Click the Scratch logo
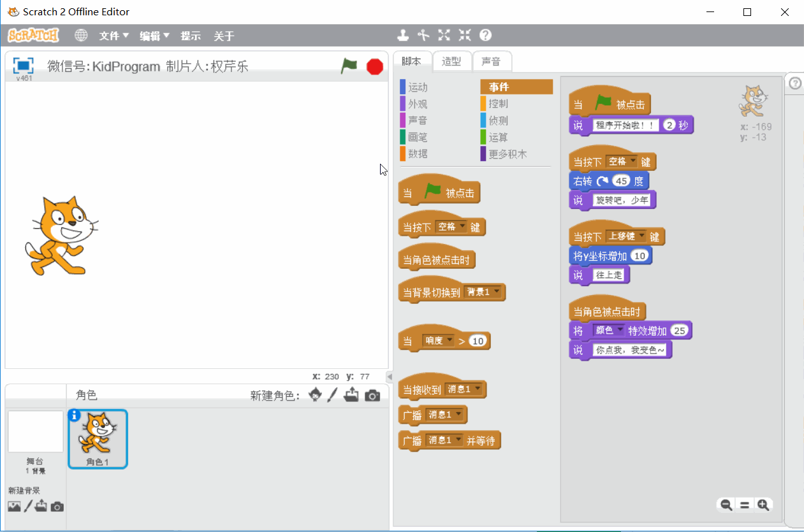Image resolution: width=804 pixels, height=532 pixels. pyautogui.click(x=33, y=35)
